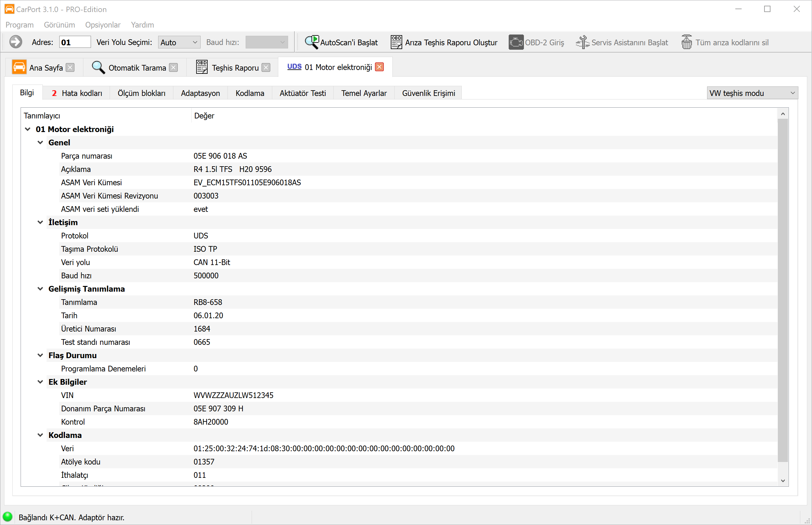The width and height of the screenshot is (812, 525).
Task: Click Tüm arıza kodlarını sil trash icon
Action: tap(686, 42)
